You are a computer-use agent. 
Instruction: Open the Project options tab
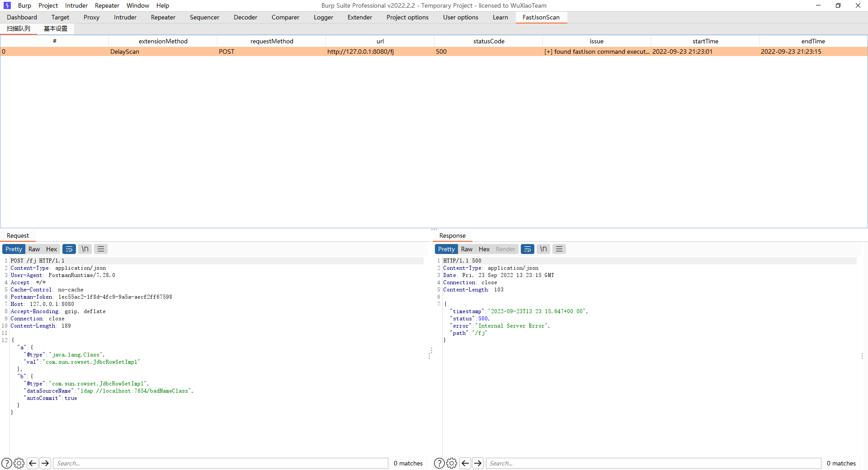click(x=407, y=17)
